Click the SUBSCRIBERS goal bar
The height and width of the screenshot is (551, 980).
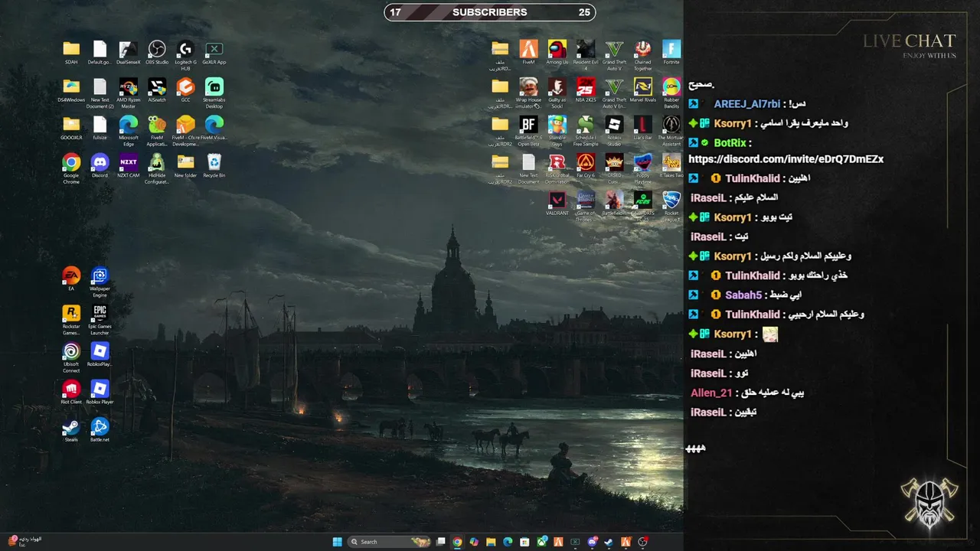[490, 12]
